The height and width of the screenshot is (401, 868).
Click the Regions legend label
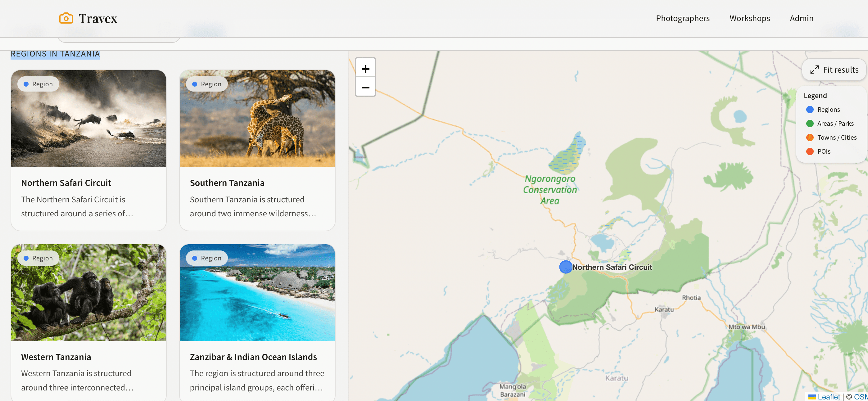828,110
